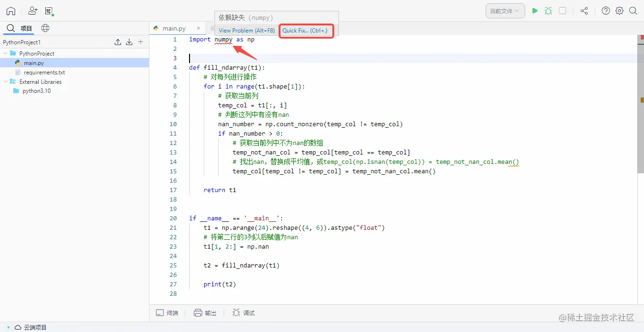644x332 pixels.
Task: Click the t2 = fill_ndarray(t1) line
Action: coord(241,265)
